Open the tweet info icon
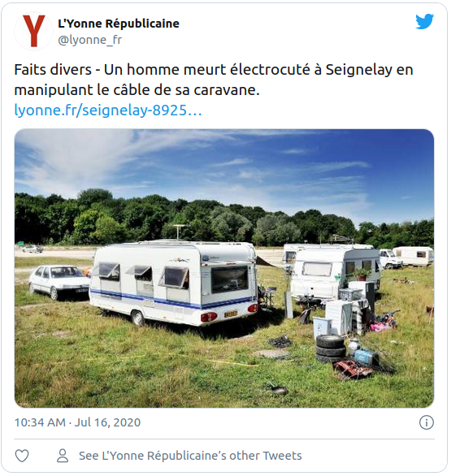The width and height of the screenshot is (451, 476). [427, 422]
